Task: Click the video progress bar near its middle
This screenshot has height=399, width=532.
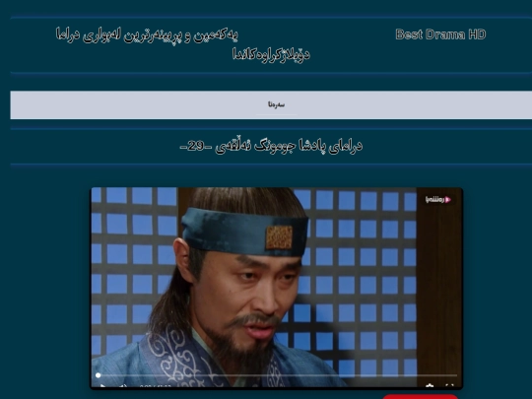Action: pos(277,375)
